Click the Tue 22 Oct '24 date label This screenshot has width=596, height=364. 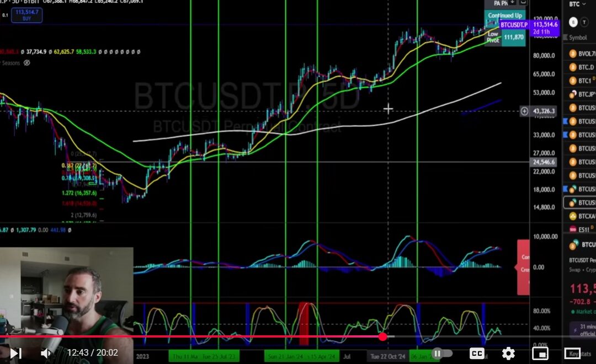pos(388,356)
